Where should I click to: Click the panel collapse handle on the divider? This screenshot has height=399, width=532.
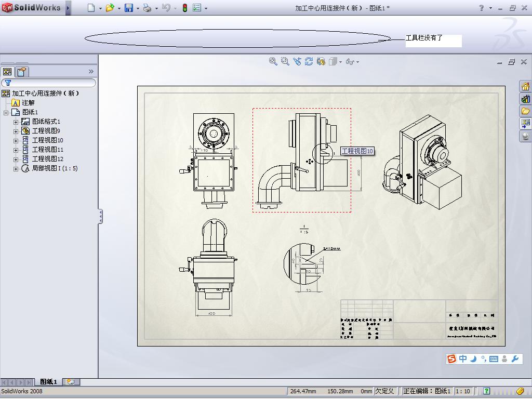(x=100, y=217)
